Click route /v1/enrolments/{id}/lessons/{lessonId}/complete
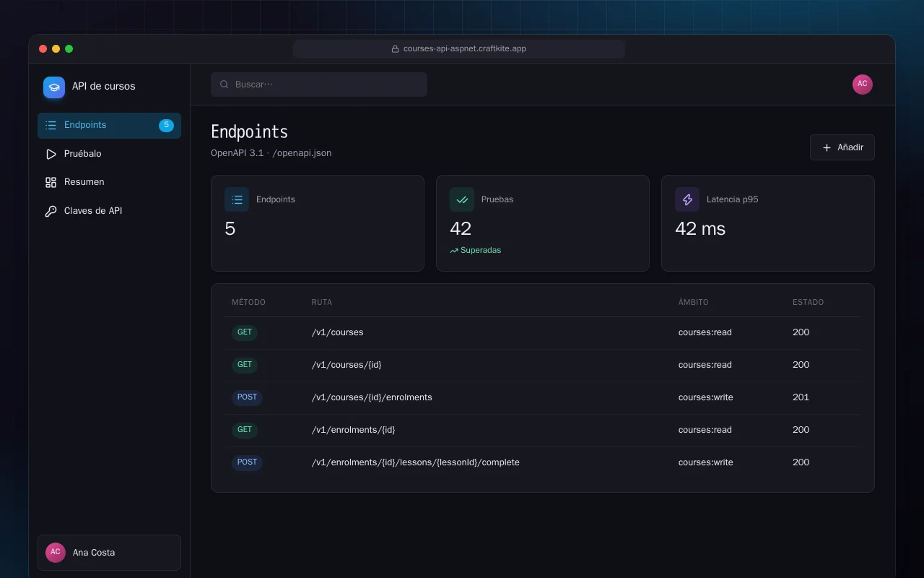Viewport: 924px width, 578px height. [416, 462]
